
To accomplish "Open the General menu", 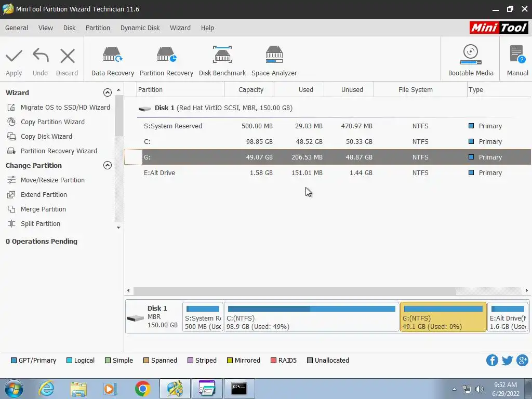I will pyautogui.click(x=16, y=28).
